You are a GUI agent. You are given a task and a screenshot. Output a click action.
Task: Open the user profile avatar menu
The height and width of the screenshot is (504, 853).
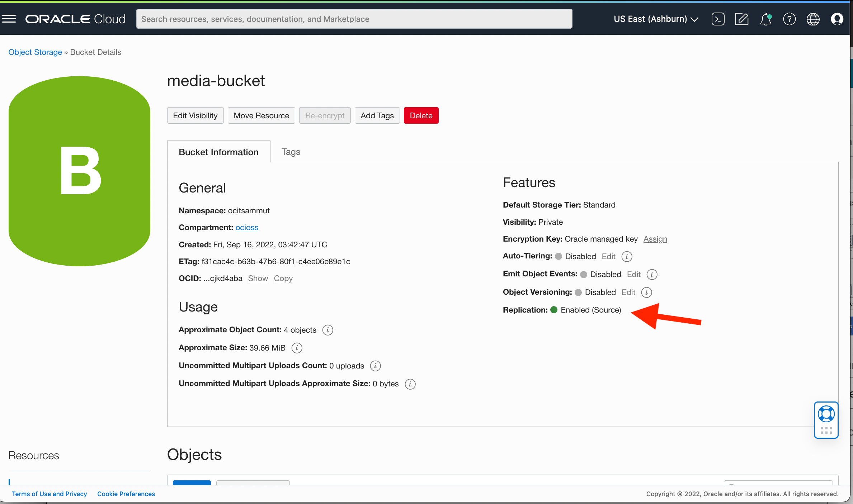pyautogui.click(x=837, y=19)
